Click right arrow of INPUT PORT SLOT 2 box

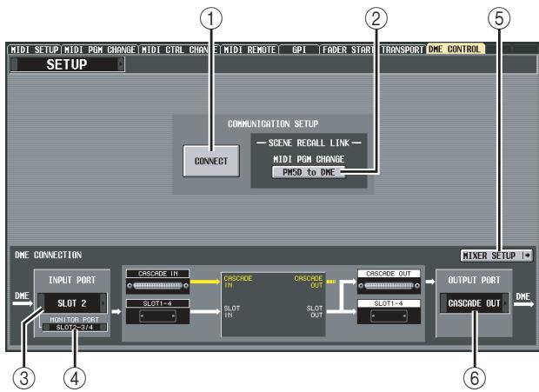click(103, 303)
